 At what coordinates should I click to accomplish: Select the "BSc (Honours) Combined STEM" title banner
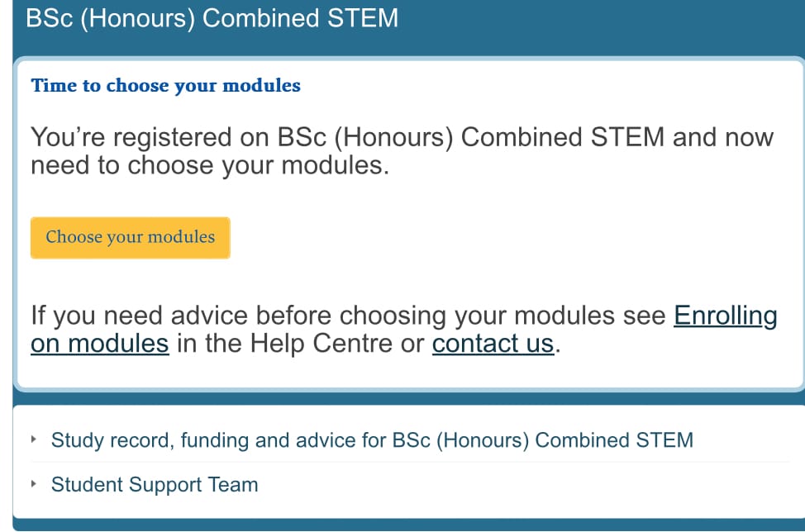tap(211, 18)
